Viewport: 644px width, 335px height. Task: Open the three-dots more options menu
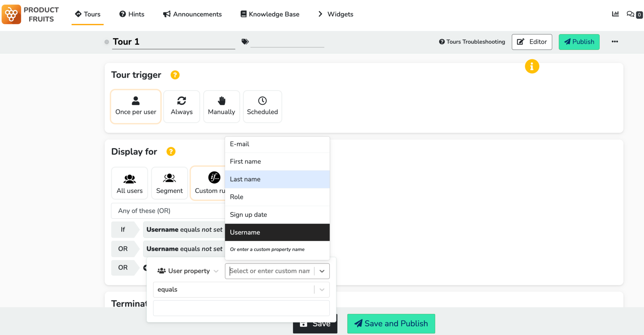[615, 42]
